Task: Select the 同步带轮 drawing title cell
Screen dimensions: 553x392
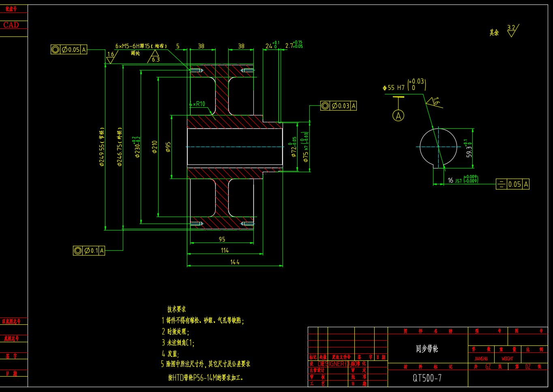Action: 427,349
